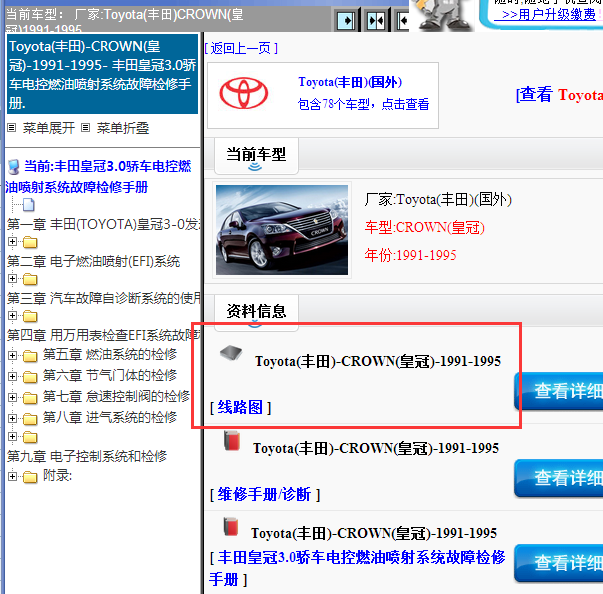The width and height of the screenshot is (603, 594).
Task: Click the blue manual title header in the left panel
Action: click(x=102, y=74)
